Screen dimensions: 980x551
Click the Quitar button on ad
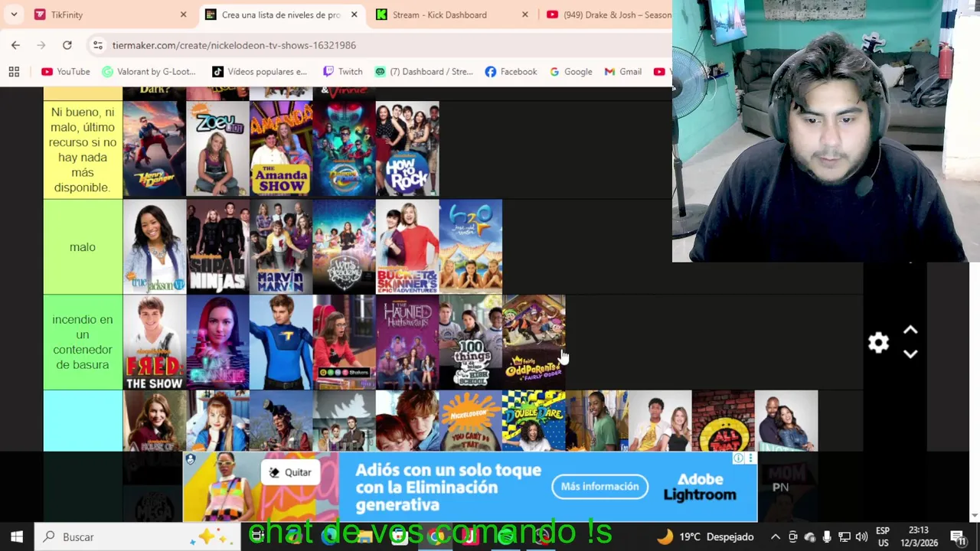pos(289,472)
